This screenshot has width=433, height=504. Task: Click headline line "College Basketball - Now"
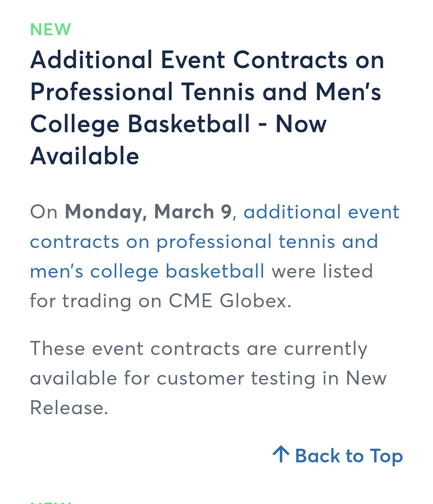coord(178,124)
